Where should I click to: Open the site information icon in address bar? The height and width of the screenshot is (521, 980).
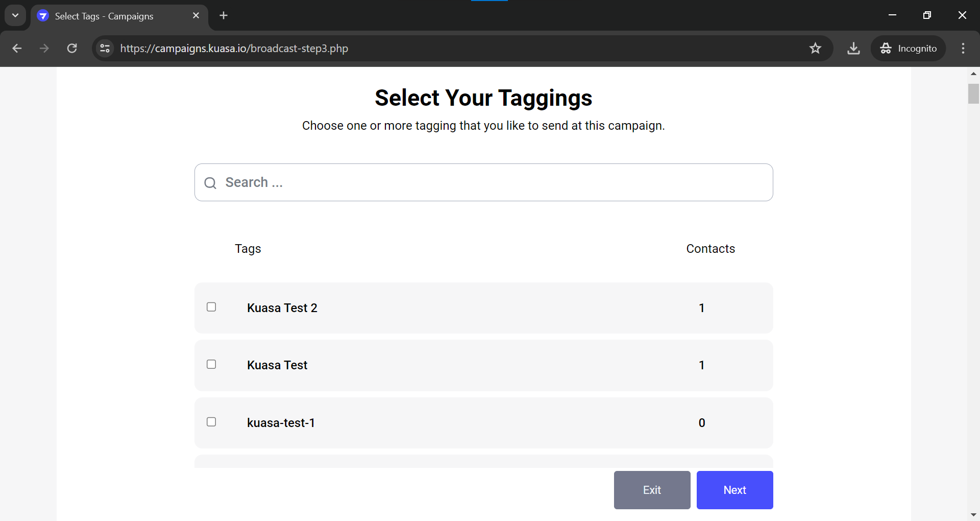(105, 49)
